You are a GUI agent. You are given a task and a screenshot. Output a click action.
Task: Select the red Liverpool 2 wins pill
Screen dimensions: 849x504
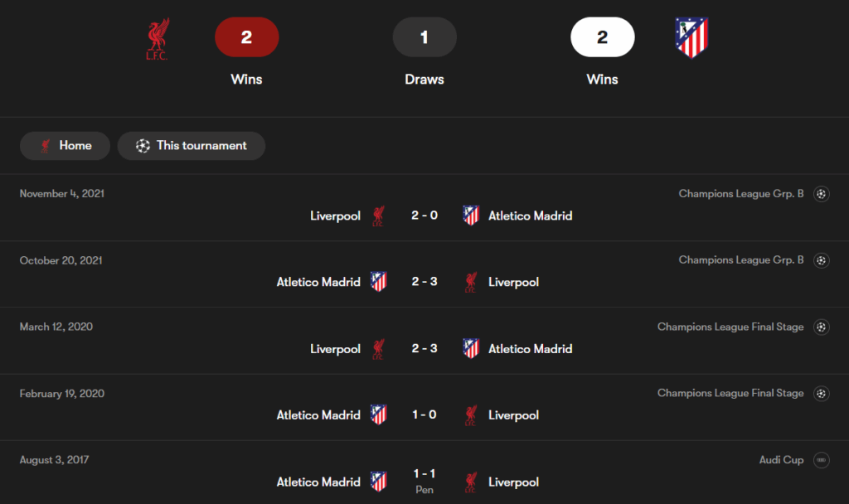click(x=246, y=36)
